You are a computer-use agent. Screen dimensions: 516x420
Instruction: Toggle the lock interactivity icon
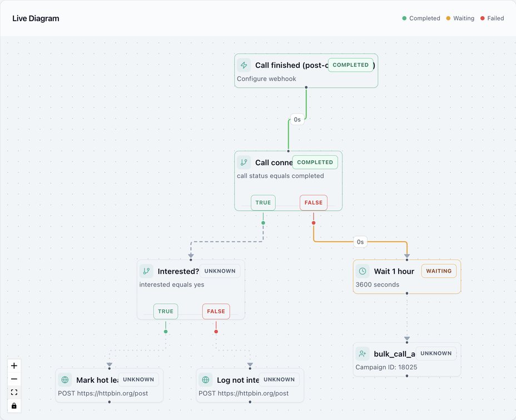[14, 406]
